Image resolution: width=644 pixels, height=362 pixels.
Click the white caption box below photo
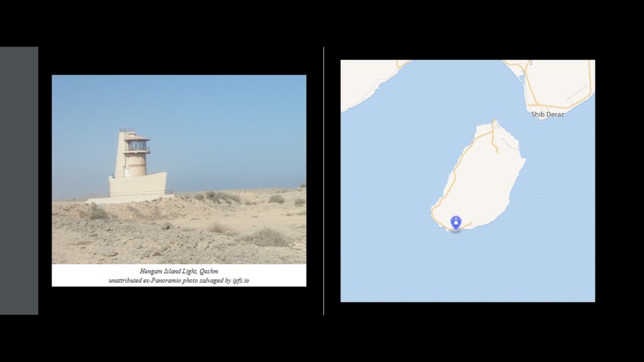click(x=179, y=275)
